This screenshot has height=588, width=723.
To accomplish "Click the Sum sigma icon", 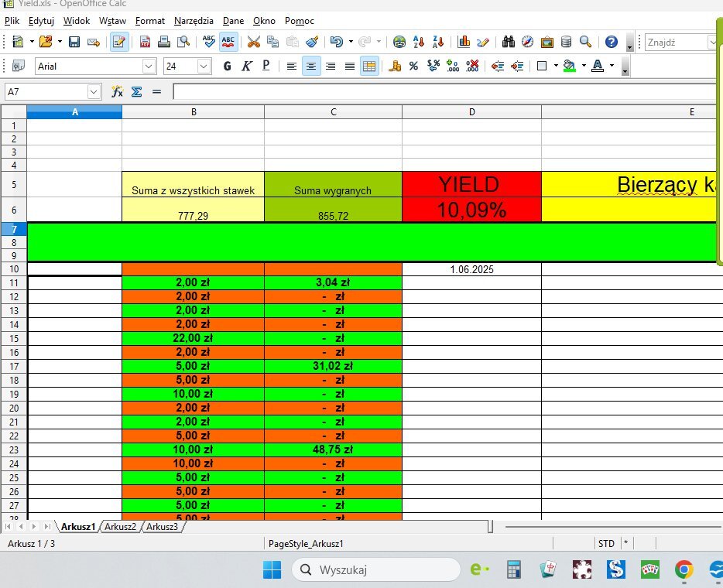I will tap(136, 92).
